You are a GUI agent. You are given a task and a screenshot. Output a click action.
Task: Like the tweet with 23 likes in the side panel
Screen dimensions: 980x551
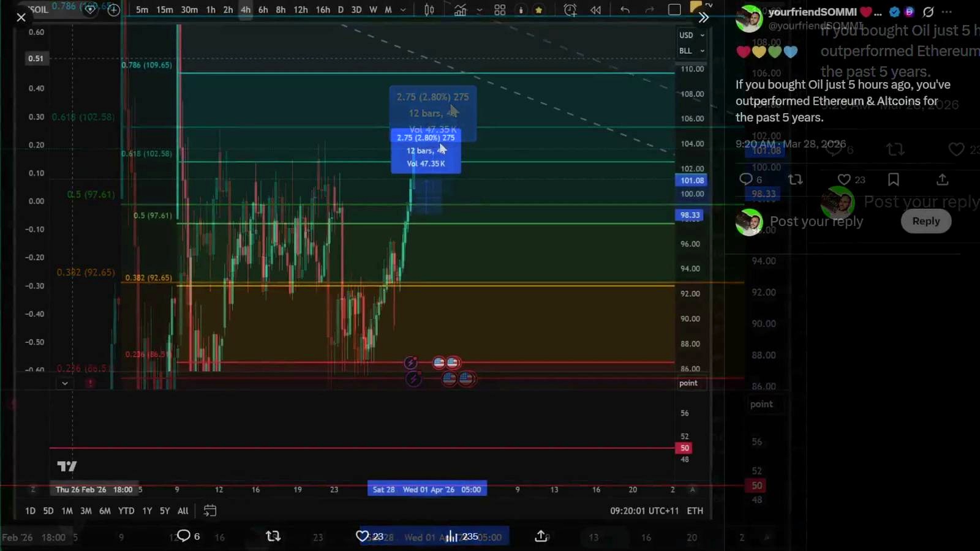click(x=844, y=179)
